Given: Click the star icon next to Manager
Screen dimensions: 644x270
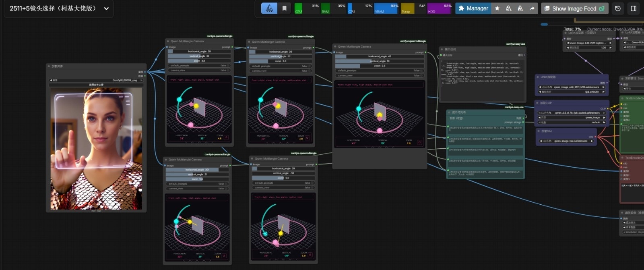Looking at the screenshot, I should [x=497, y=8].
